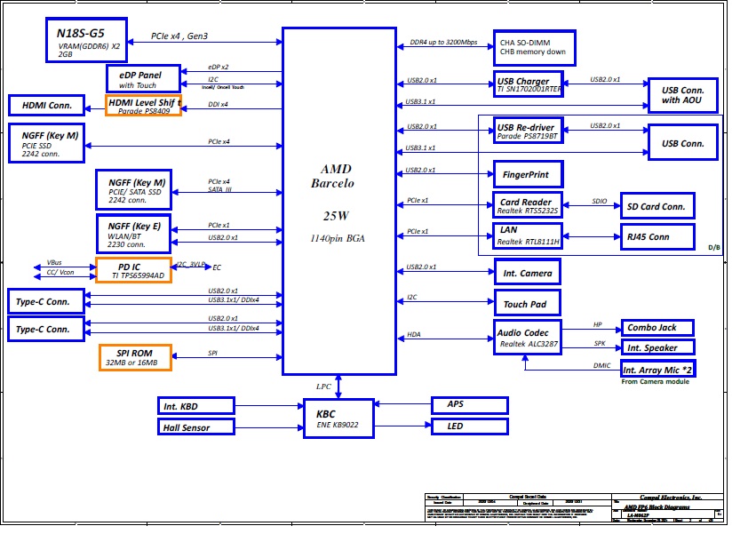Click the Touch Pad block

[x=528, y=303]
